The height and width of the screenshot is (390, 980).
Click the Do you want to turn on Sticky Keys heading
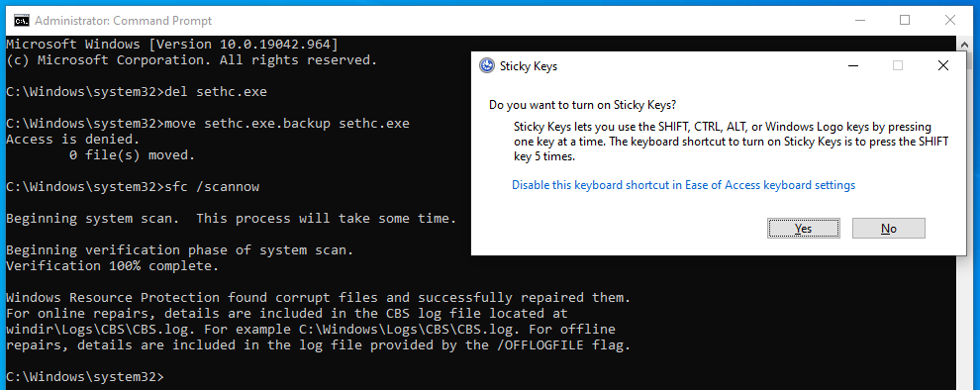point(582,104)
